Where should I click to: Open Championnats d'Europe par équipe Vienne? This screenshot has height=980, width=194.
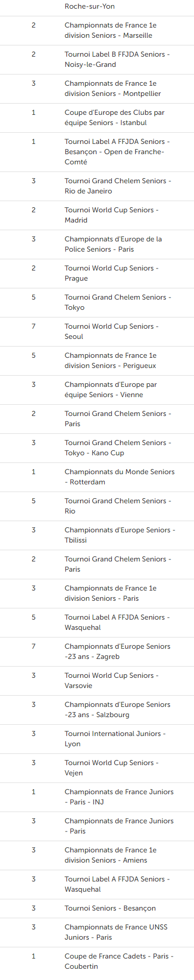pos(97,390)
